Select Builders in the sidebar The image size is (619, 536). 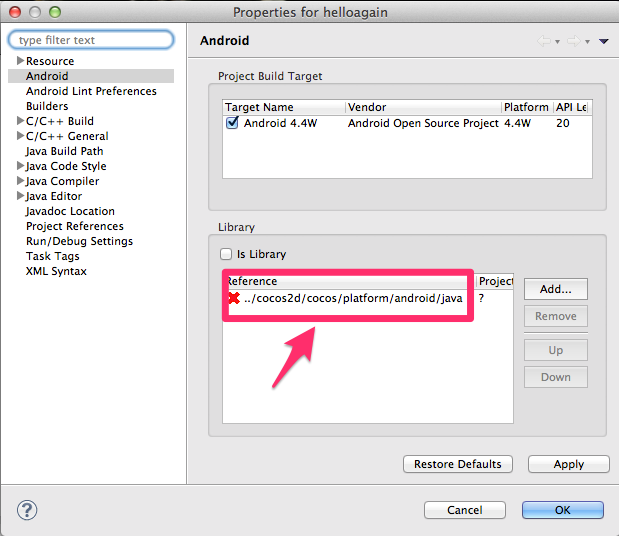coord(47,106)
